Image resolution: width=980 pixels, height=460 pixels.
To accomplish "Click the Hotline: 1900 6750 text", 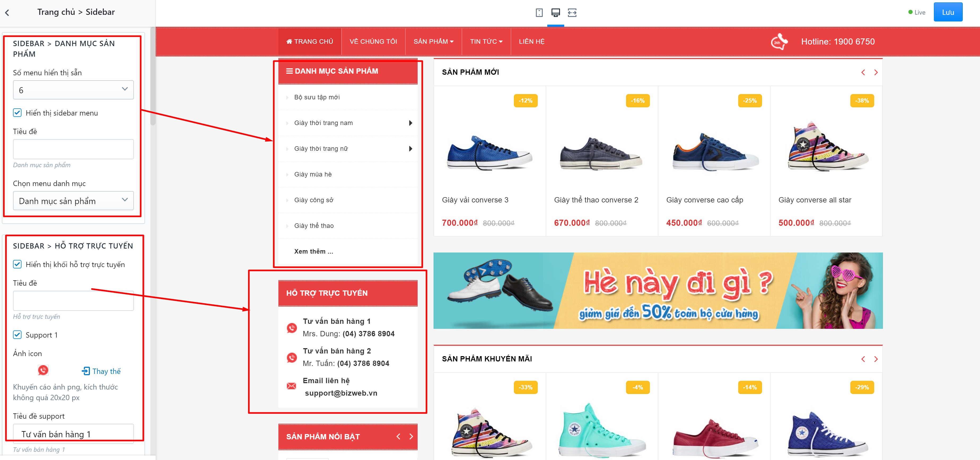I will pyautogui.click(x=838, y=42).
